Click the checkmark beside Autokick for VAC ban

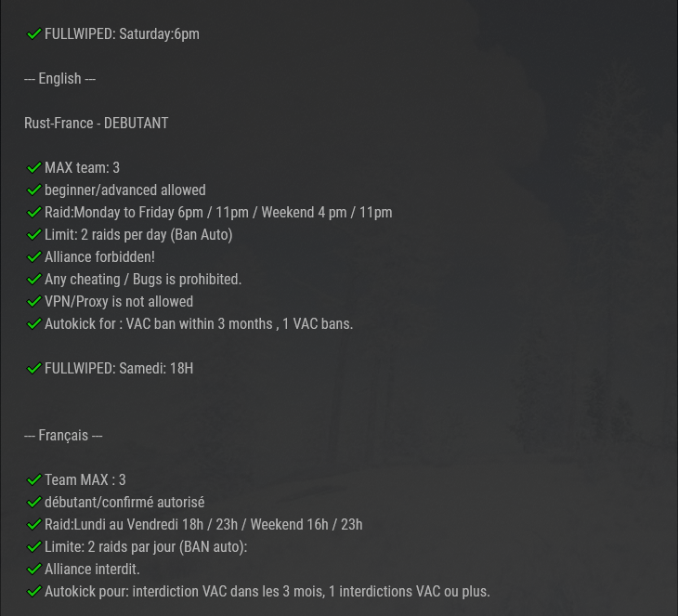click(x=33, y=324)
